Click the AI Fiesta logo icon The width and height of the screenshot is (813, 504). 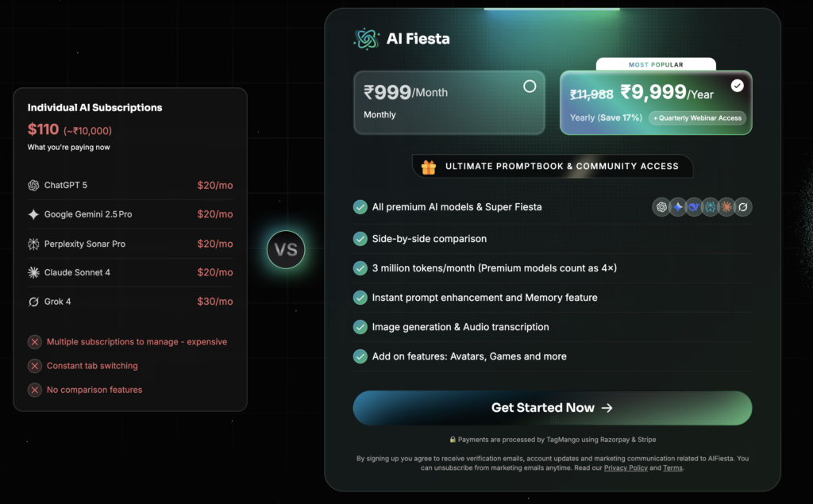[x=366, y=38]
